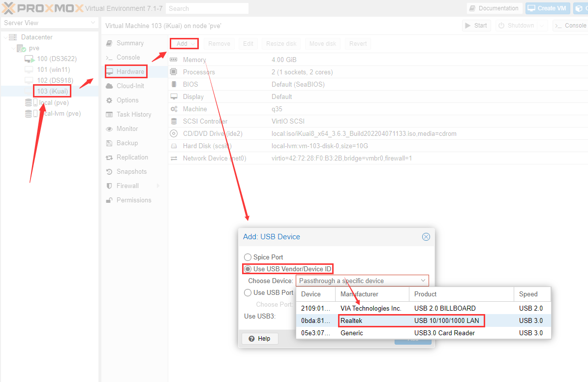
Task: Click the Machine gears icon
Action: coord(174,109)
